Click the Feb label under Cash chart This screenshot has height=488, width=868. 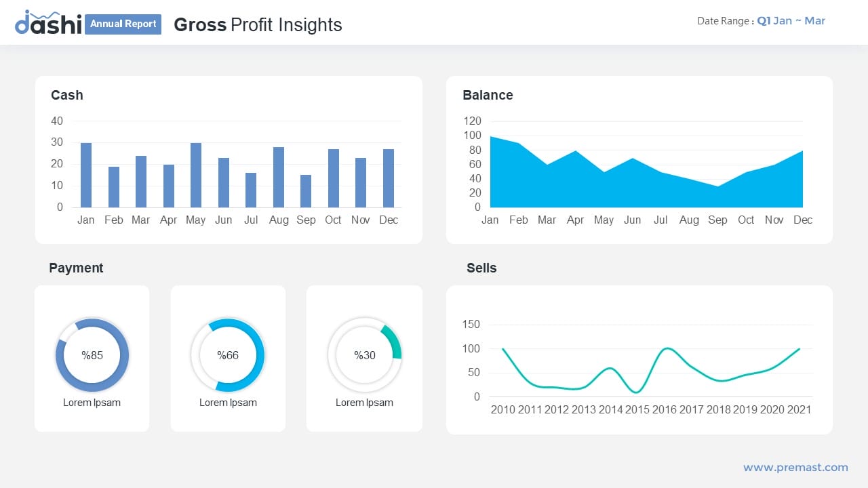[113, 220]
